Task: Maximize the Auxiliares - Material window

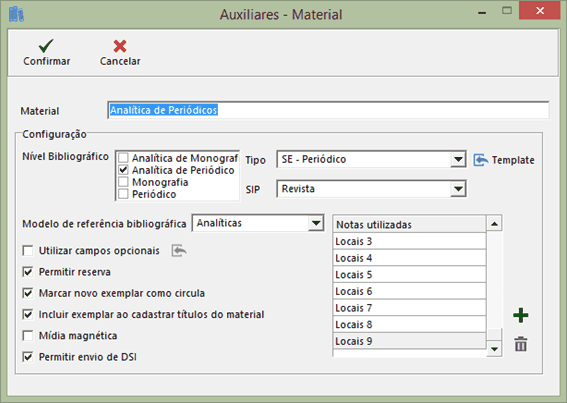Action: (507, 11)
